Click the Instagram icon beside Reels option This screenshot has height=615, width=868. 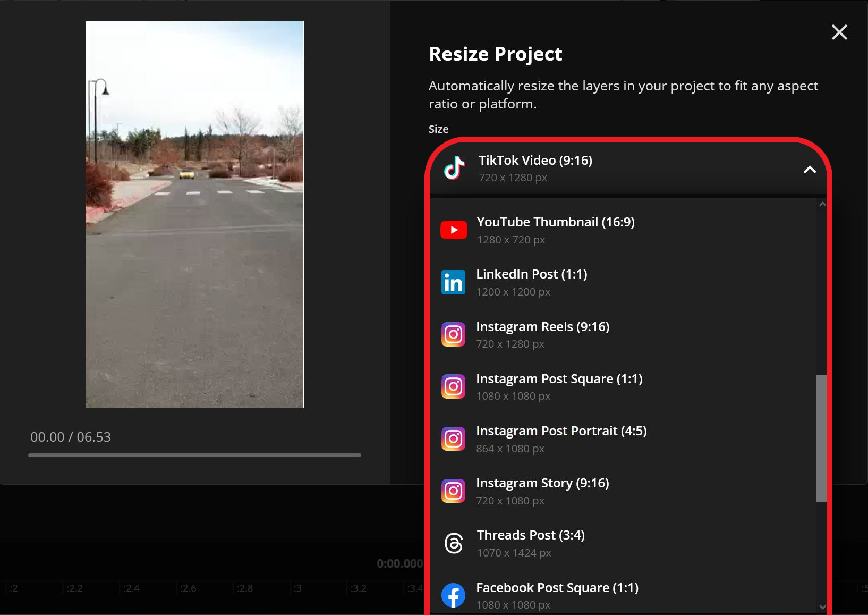(454, 334)
